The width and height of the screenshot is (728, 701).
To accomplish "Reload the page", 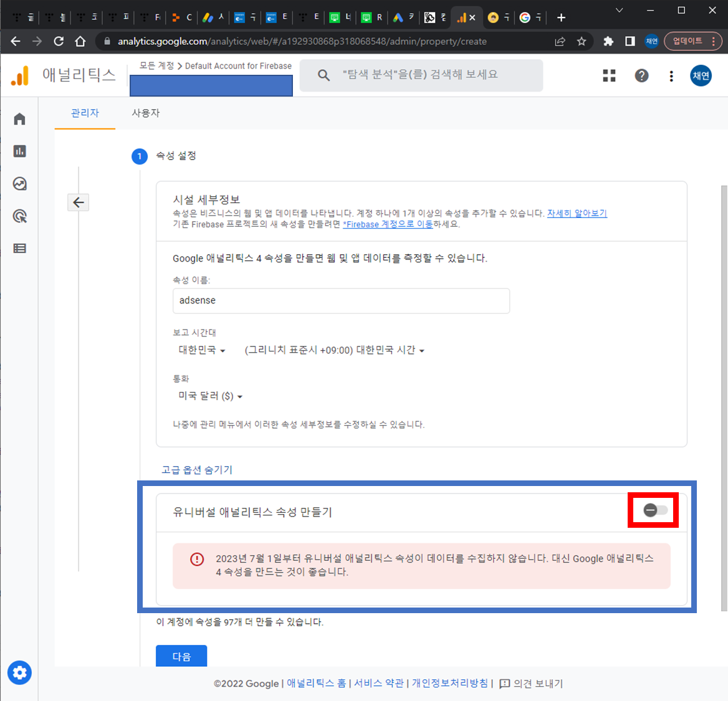I will pos(59,41).
